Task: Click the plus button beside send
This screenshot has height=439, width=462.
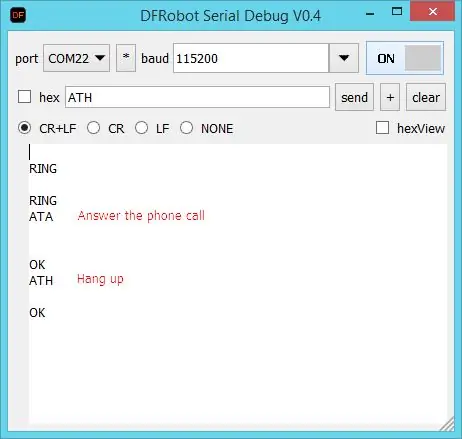Action: [x=390, y=97]
